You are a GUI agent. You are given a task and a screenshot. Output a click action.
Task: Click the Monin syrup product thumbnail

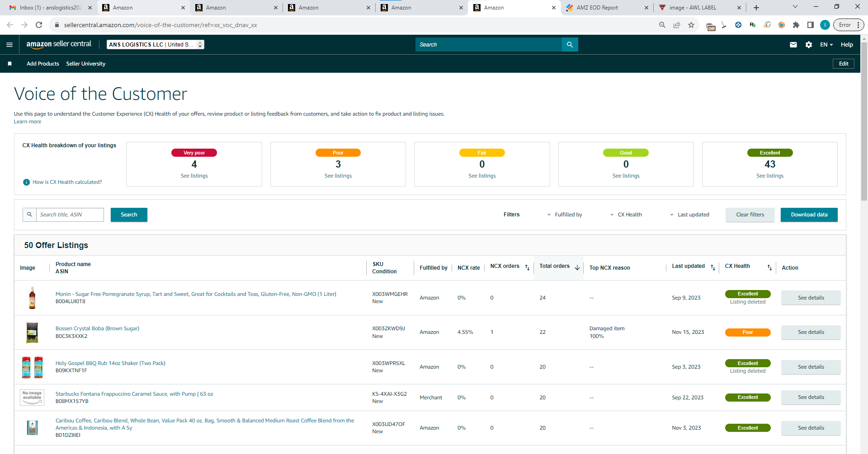32,298
